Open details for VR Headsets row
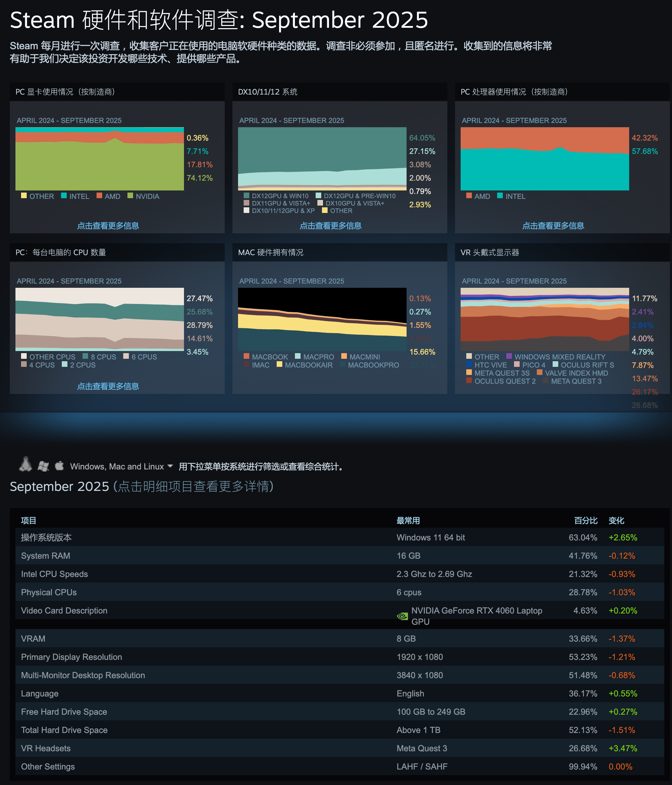Screen dimensions: 672x785 tap(46, 748)
